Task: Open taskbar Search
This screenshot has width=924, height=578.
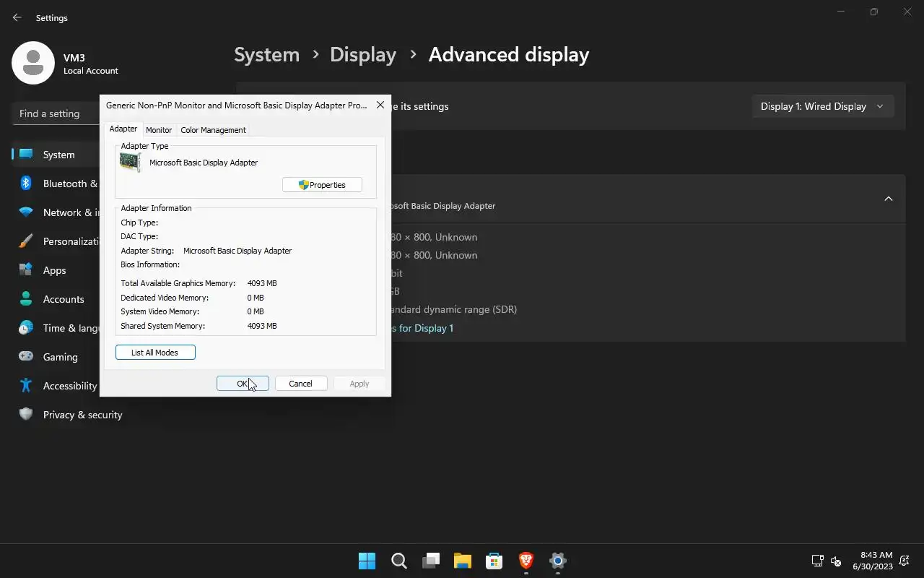Action: click(x=398, y=561)
